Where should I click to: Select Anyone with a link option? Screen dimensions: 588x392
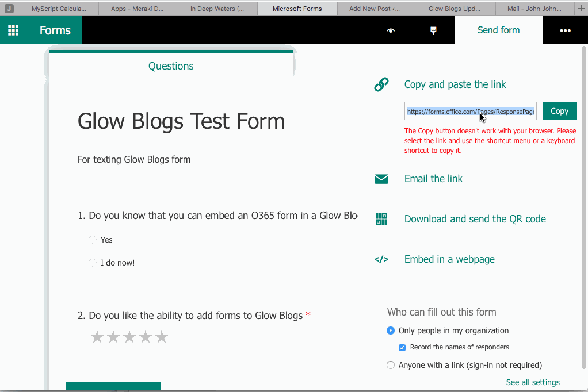tap(391, 365)
